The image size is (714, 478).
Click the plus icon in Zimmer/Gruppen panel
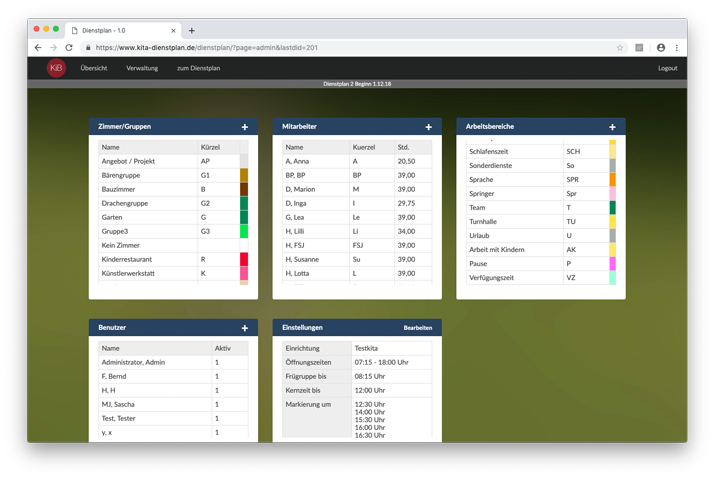click(245, 127)
